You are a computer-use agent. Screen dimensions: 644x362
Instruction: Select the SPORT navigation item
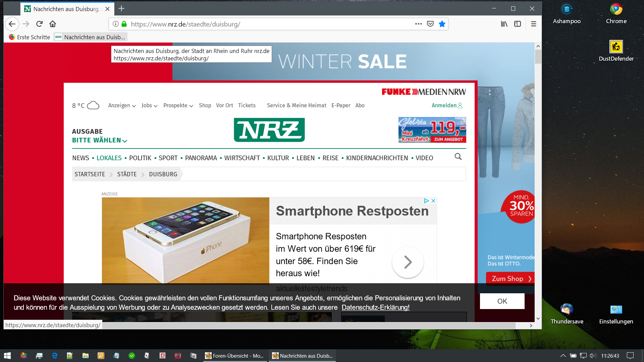pyautogui.click(x=168, y=158)
